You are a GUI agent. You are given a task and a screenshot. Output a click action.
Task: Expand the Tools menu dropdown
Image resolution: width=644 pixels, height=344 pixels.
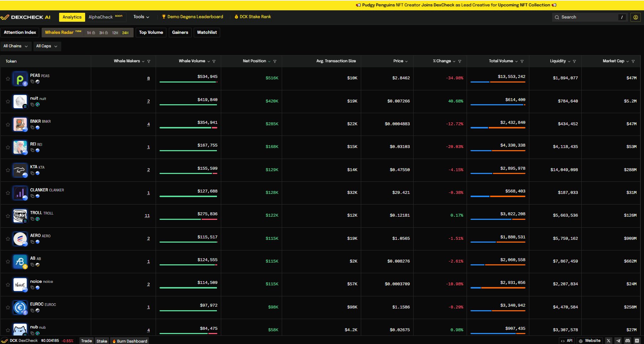(141, 17)
